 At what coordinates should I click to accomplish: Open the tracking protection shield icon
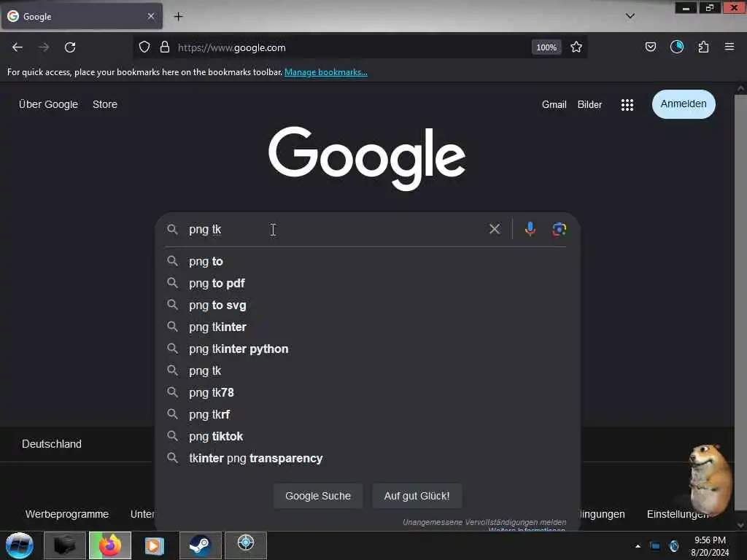pyautogui.click(x=144, y=47)
